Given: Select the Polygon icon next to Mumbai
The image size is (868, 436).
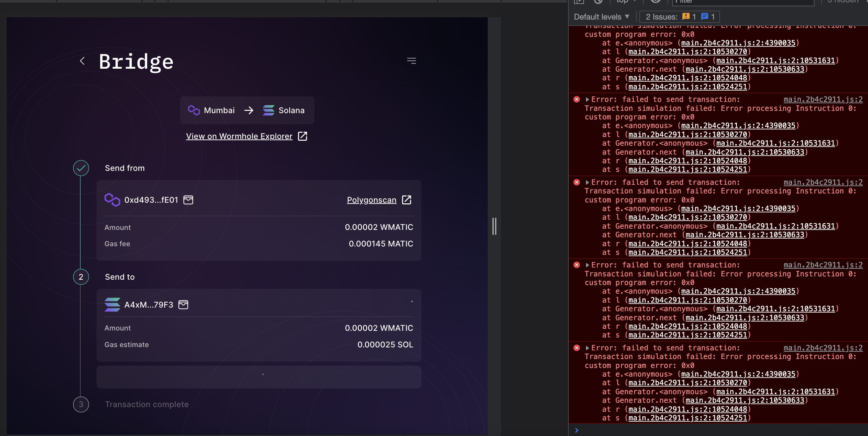Looking at the screenshot, I should click(194, 110).
